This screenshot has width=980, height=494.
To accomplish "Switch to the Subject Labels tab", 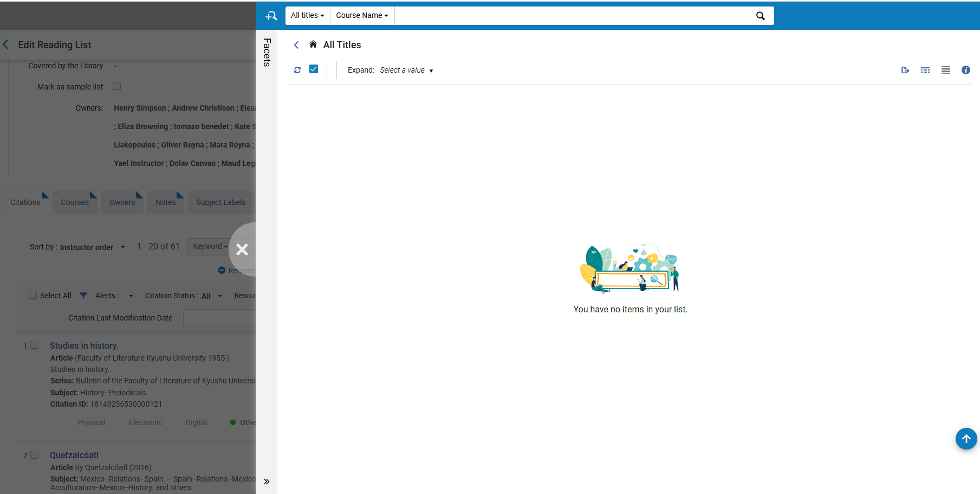I will click(x=221, y=202).
